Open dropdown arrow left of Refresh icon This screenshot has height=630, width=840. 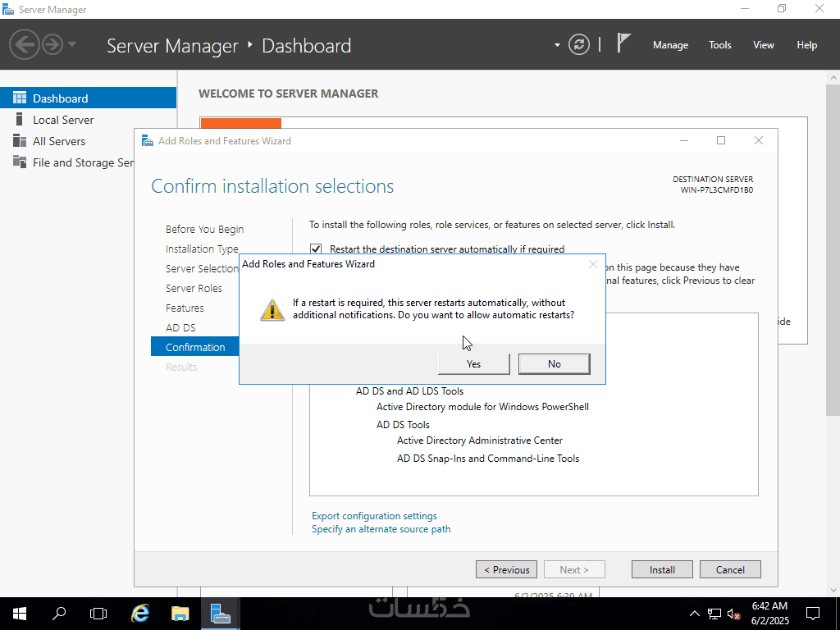[x=557, y=45]
